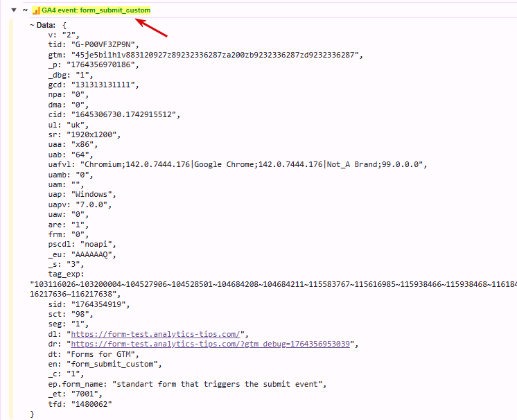The width and height of the screenshot is (517, 420).
Task: Select the uapv value 7.0.0
Action: (x=91, y=204)
